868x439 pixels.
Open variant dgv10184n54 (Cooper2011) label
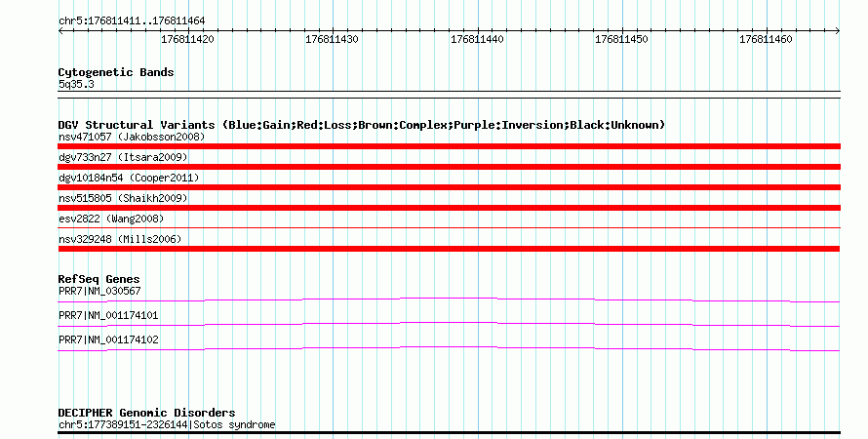click(129, 178)
